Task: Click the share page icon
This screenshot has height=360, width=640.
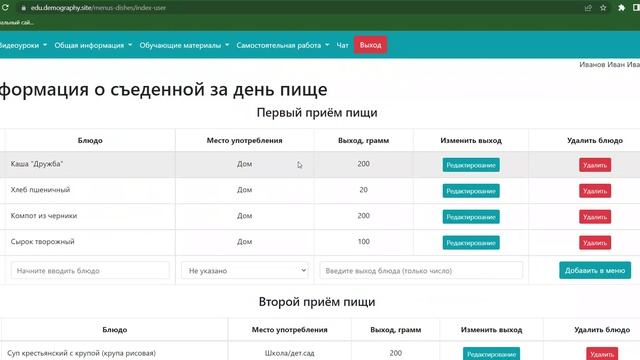Action: [x=588, y=8]
